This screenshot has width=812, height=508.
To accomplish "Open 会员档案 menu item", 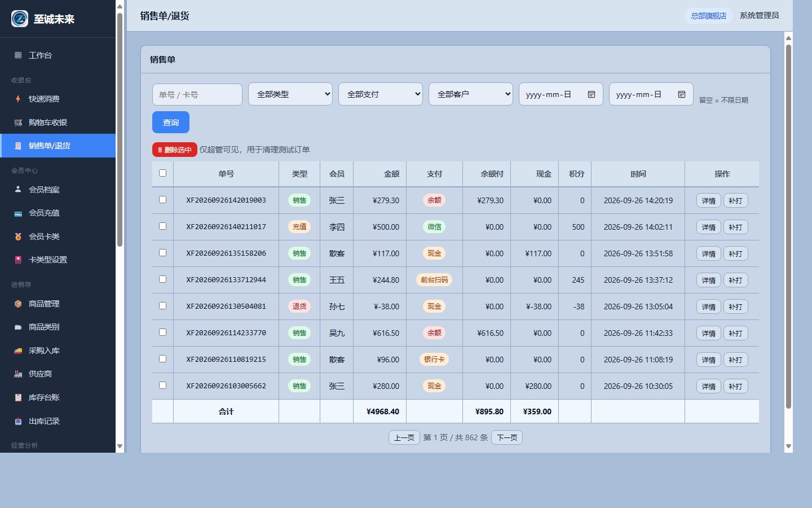I will click(x=58, y=190).
